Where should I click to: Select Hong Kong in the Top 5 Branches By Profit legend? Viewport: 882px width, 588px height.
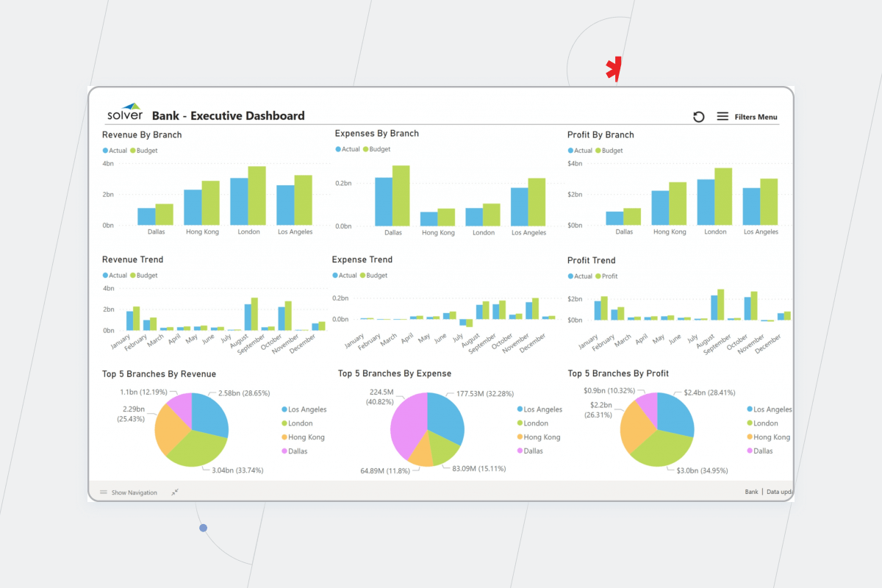770,437
